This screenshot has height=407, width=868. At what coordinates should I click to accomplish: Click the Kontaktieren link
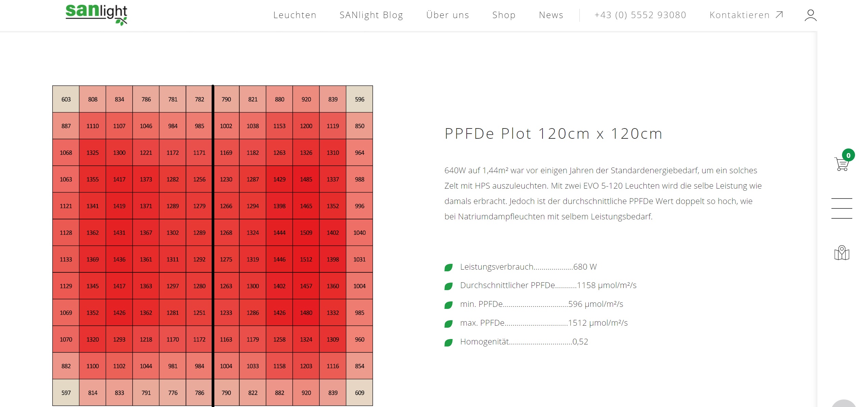tap(739, 15)
